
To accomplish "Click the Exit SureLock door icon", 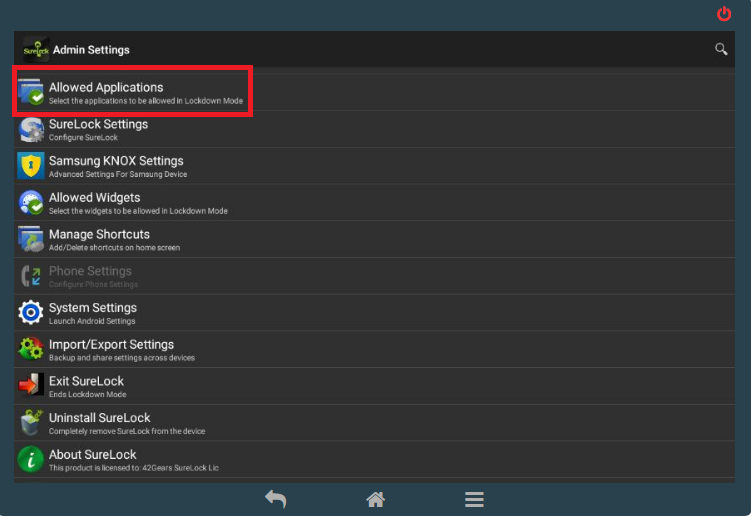I will click(31, 386).
